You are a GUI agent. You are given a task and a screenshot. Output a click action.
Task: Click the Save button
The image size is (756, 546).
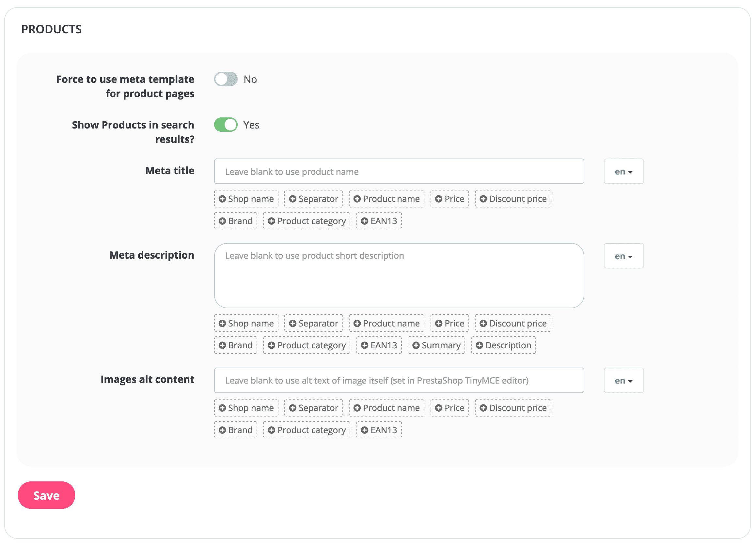click(46, 495)
